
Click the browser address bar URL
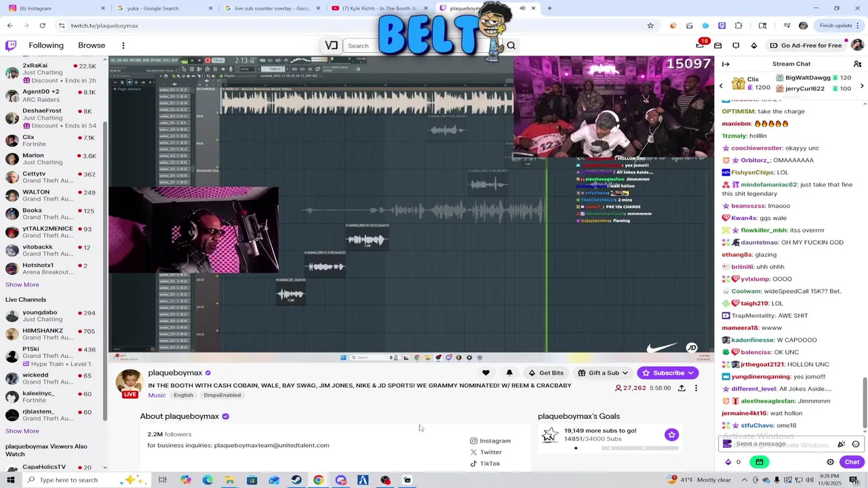[104, 26]
